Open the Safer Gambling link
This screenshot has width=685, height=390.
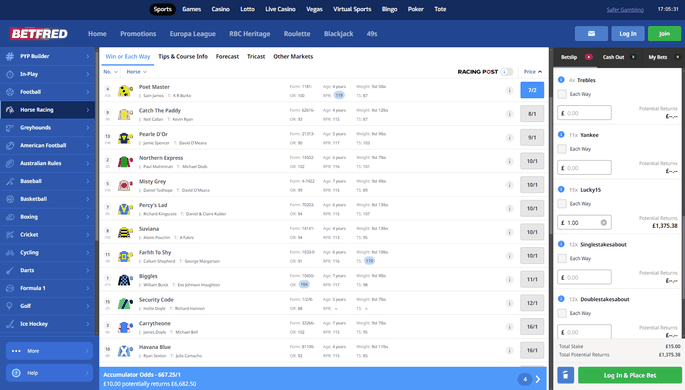click(x=625, y=10)
